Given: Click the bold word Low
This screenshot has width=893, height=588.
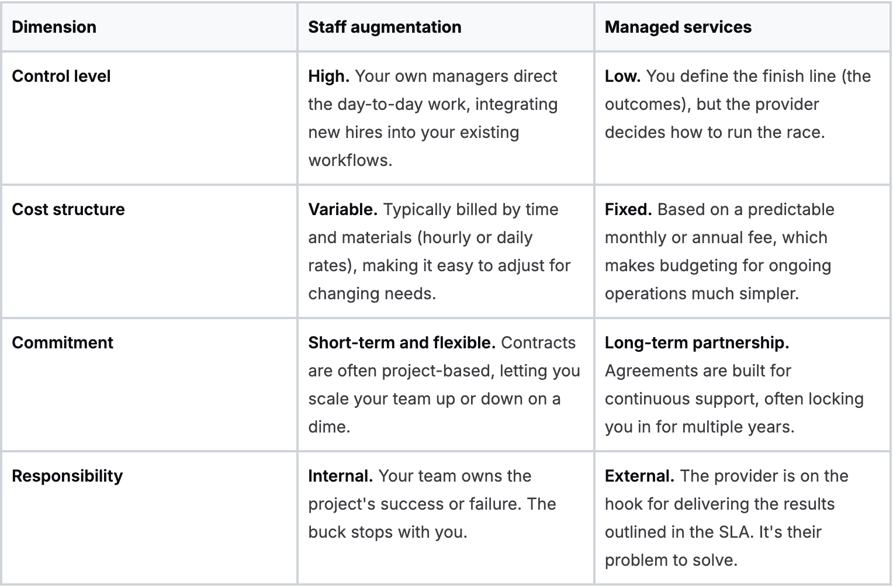Looking at the screenshot, I should pos(622,77).
